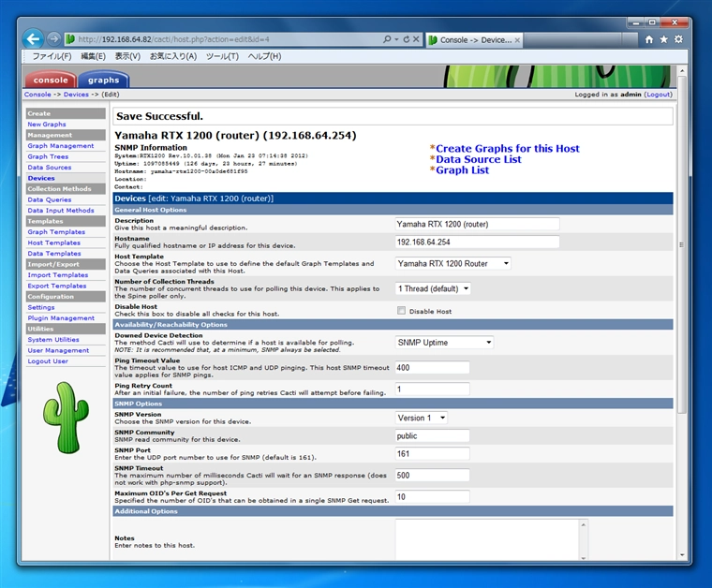Open Data Queries in sidebar
712x588 pixels.
pos(50,199)
